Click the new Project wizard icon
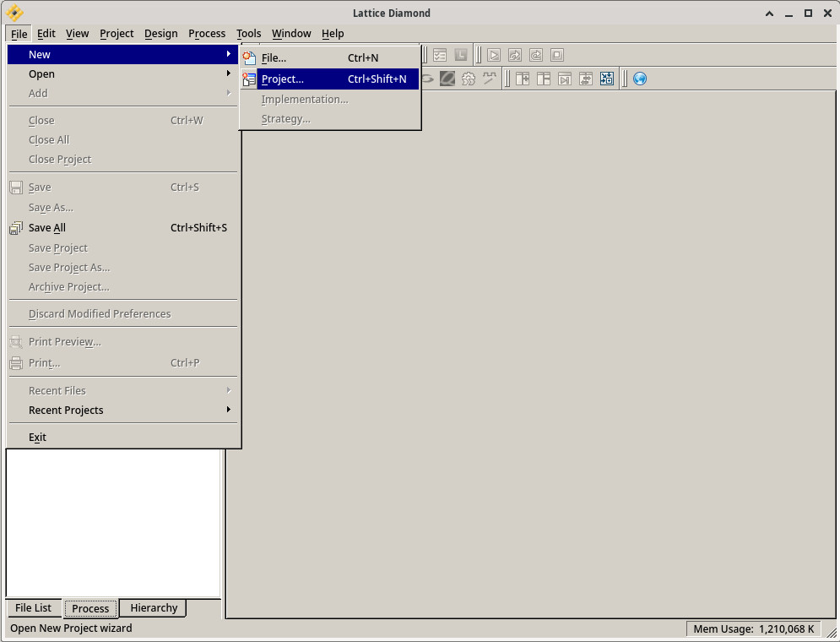This screenshot has height=642, width=840. pos(249,79)
